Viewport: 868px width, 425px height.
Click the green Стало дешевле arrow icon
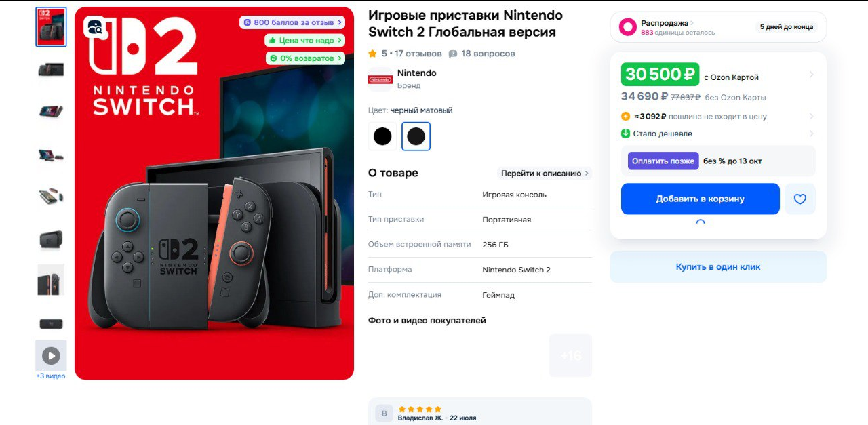click(x=626, y=134)
